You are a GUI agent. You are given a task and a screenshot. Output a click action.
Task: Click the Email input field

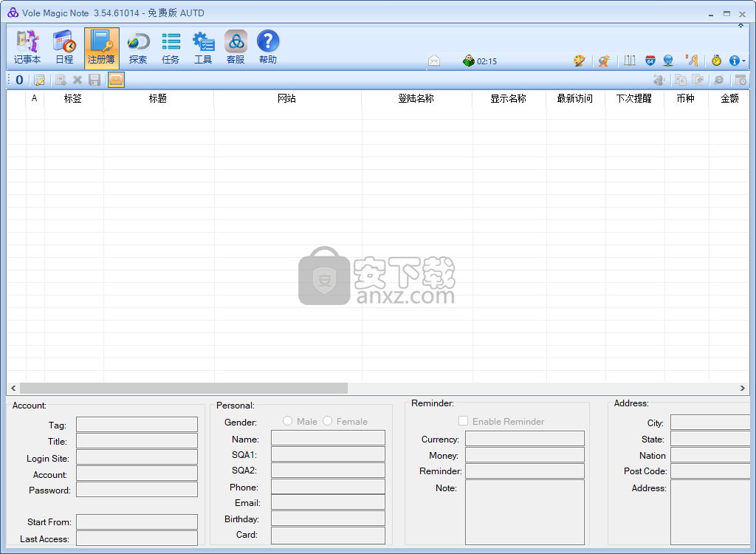pyautogui.click(x=328, y=502)
